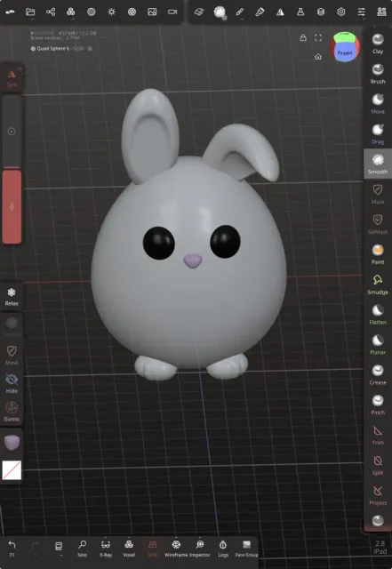Select the Paint tool
This screenshot has width=392, height=569.
click(378, 254)
